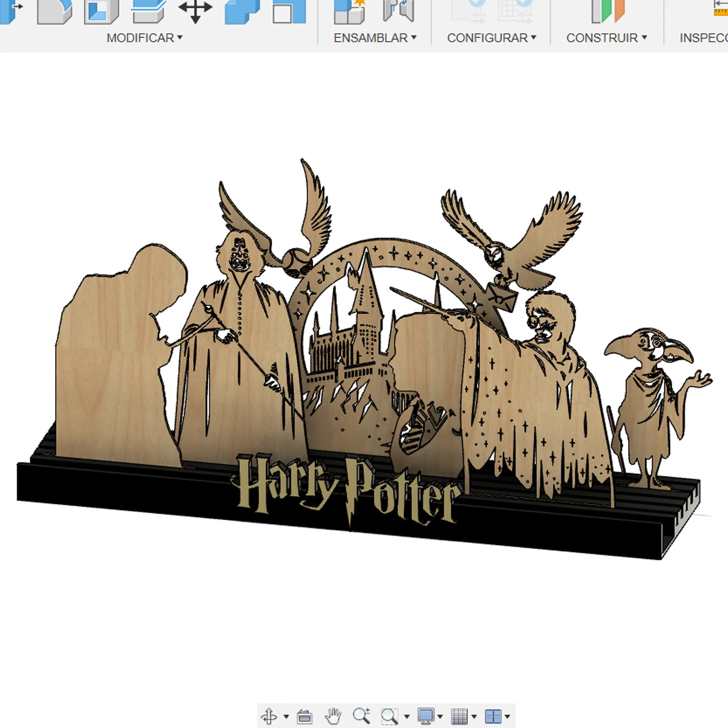
Task: Open Display Settings monitor icon
Action: click(x=426, y=716)
